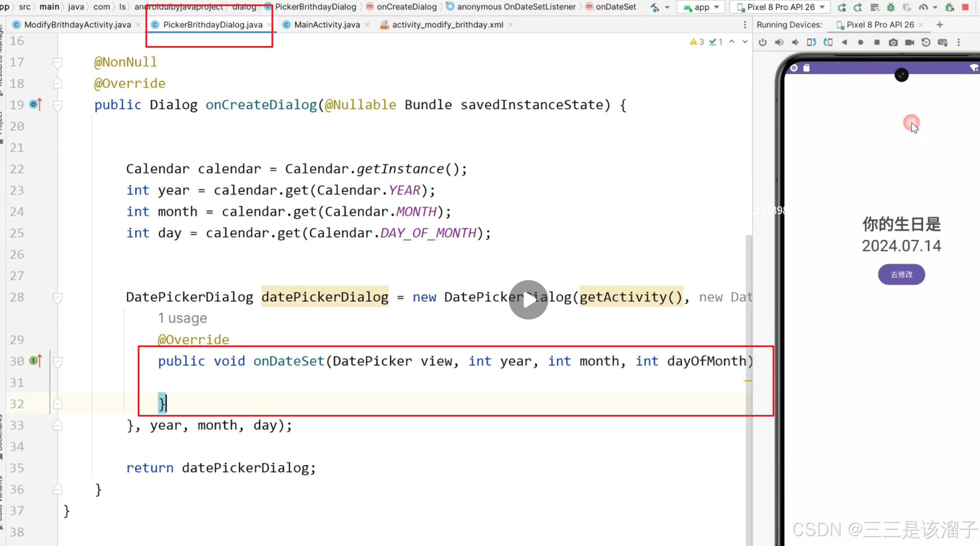The width and height of the screenshot is (980, 546).
Task: Close the ModifyBrithdayActivity.java tab
Action: [x=138, y=25]
